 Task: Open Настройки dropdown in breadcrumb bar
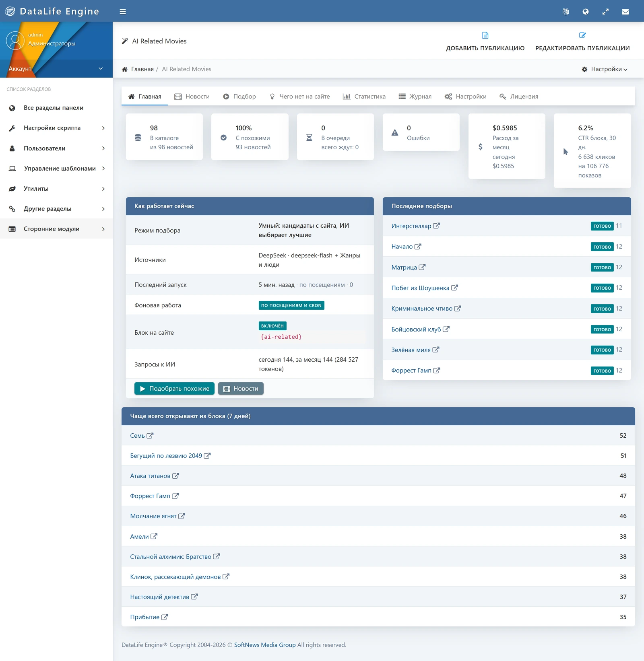605,69
